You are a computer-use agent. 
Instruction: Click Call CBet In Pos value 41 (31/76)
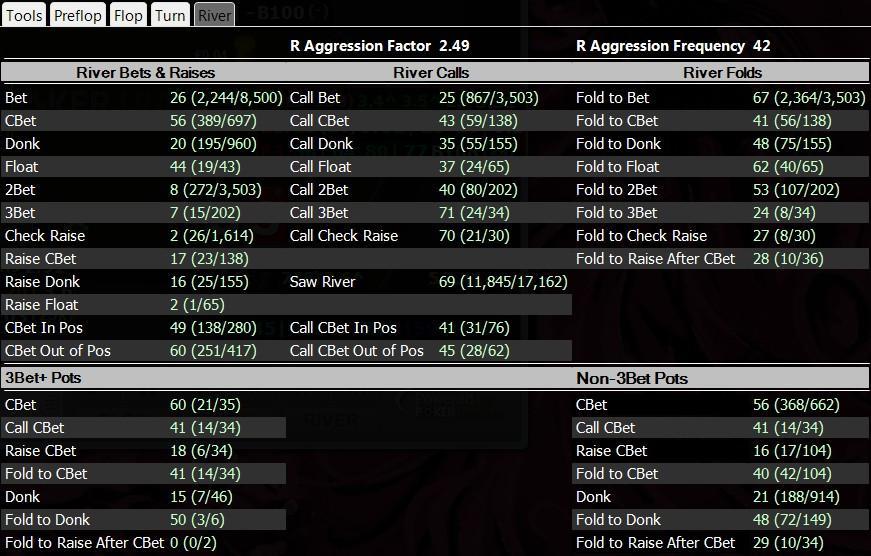(474, 328)
